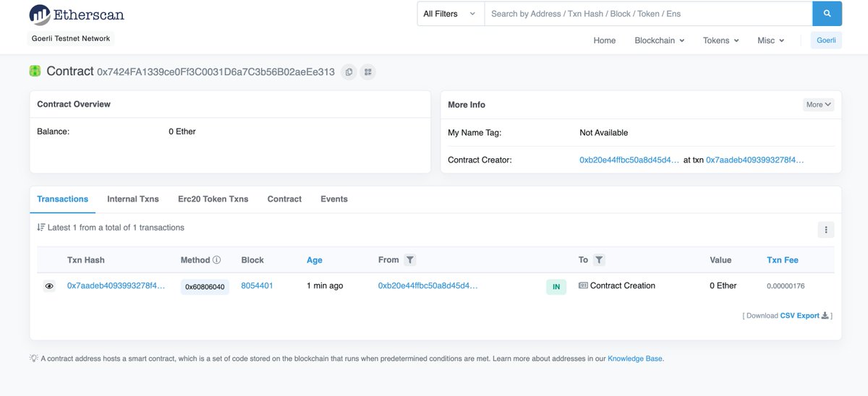Image resolution: width=868 pixels, height=396 pixels.
Task: Open the Contract tab
Action: [284, 199]
